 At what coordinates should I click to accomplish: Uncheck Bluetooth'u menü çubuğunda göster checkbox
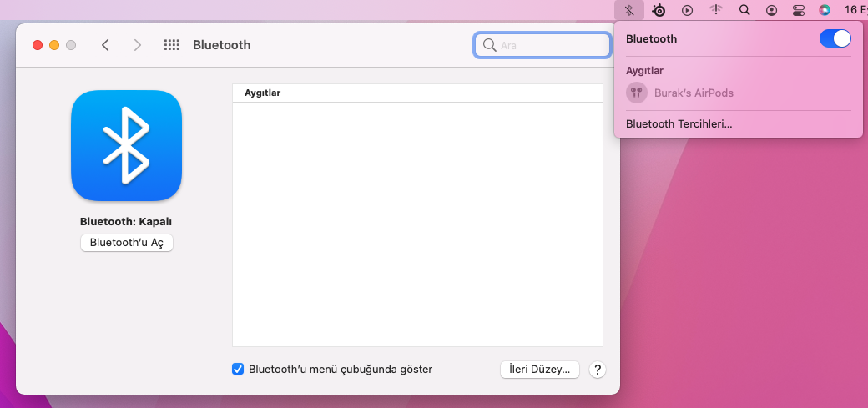(238, 369)
